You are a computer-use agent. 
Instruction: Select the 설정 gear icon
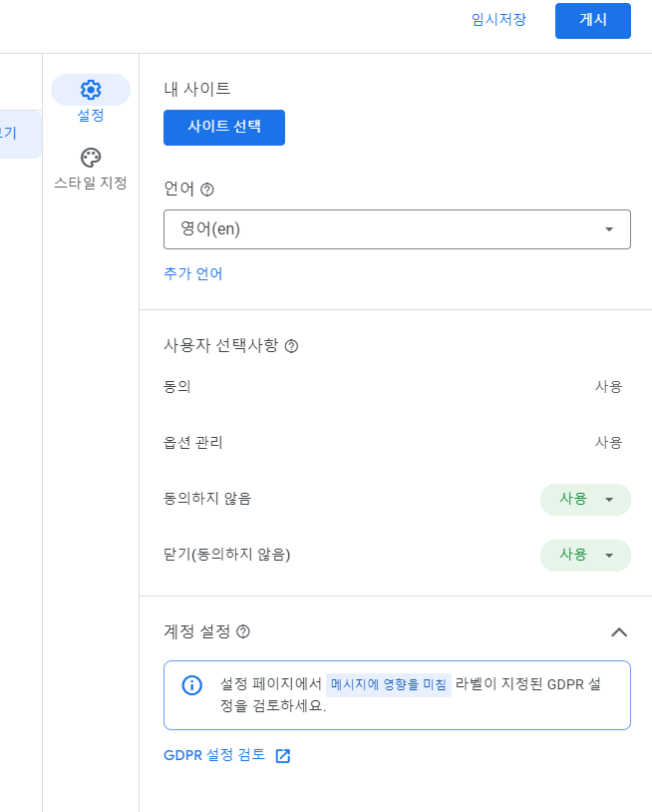click(x=91, y=89)
